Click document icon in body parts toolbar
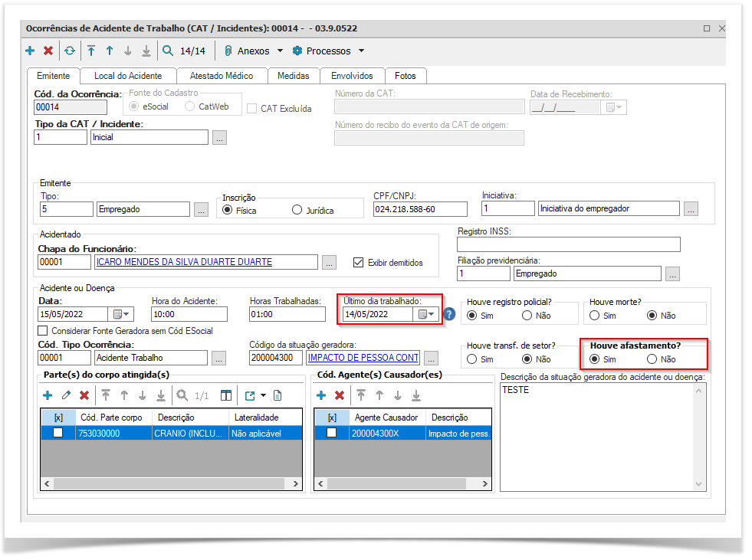Image resolution: width=752 pixels, height=560 pixels. (277, 395)
